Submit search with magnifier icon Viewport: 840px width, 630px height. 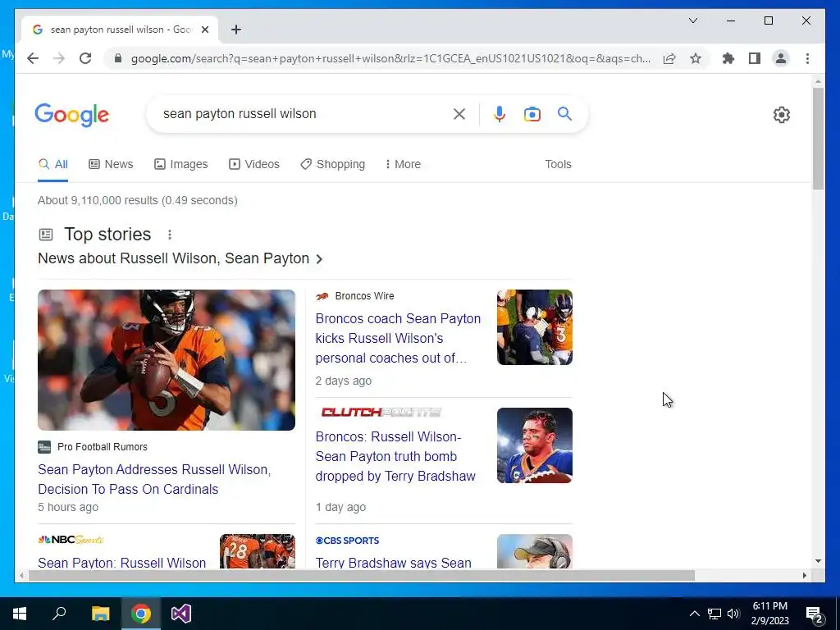click(564, 113)
